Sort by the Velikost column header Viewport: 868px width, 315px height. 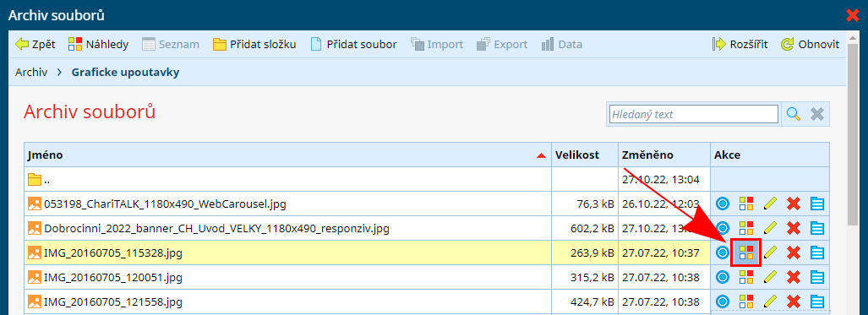pyautogui.click(x=584, y=155)
